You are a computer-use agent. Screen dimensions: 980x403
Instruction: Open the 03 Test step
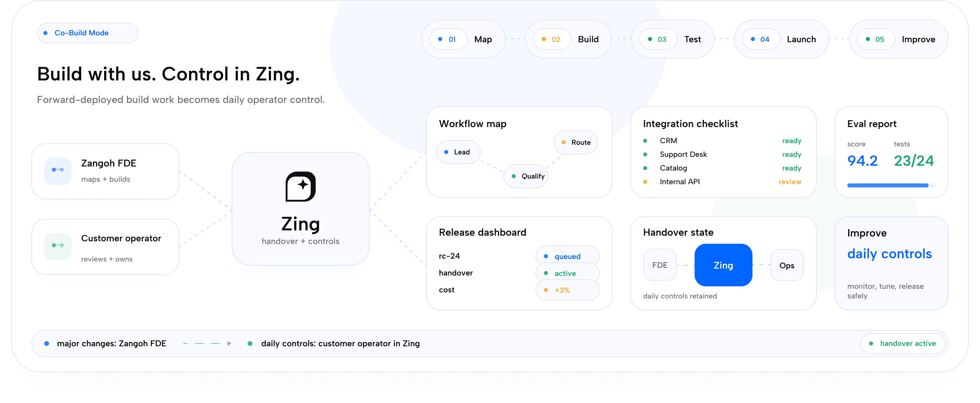(x=672, y=39)
